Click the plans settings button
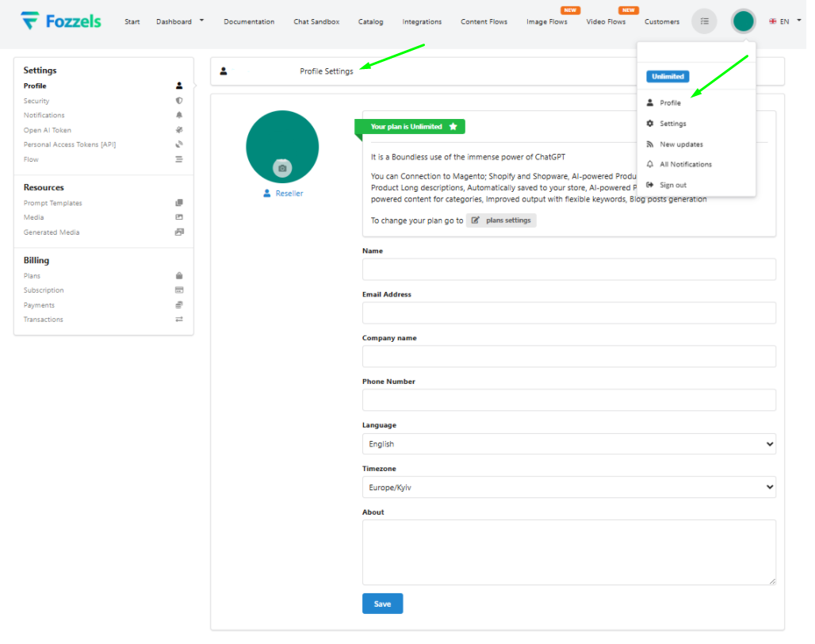This screenshot has height=644, width=815. coord(501,220)
